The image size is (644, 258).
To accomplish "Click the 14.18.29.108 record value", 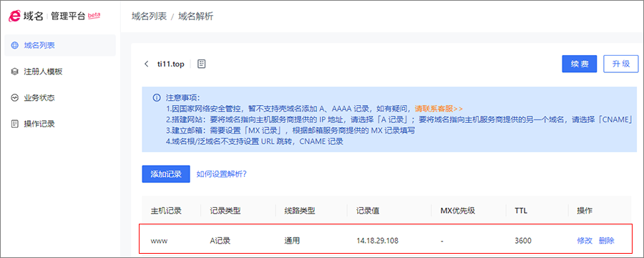I will click(376, 241).
